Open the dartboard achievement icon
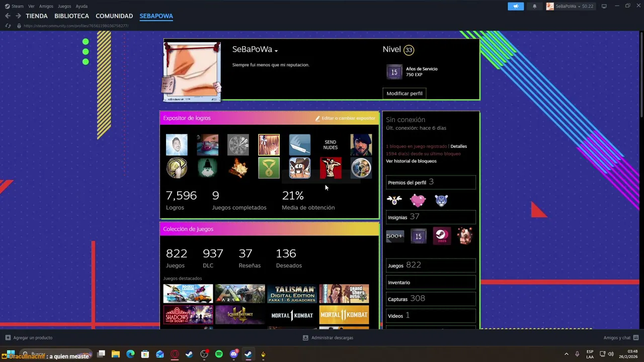Screen dimensions: 644x362 coord(238,145)
